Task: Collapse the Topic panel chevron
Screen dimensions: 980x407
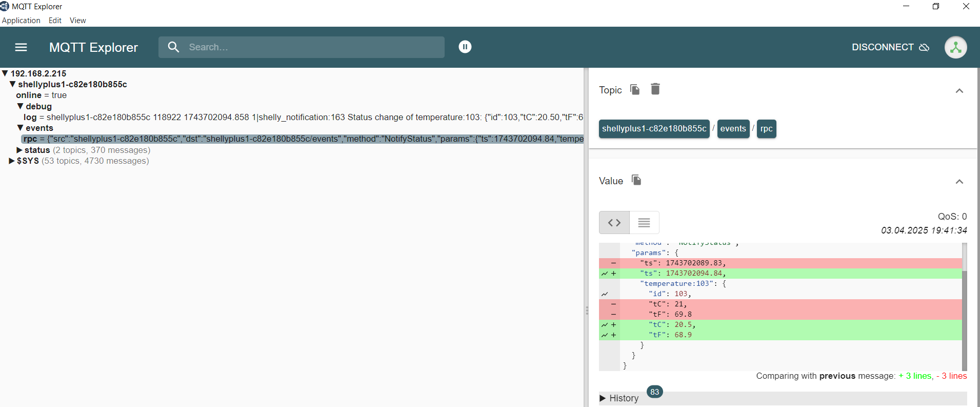Action: (959, 91)
